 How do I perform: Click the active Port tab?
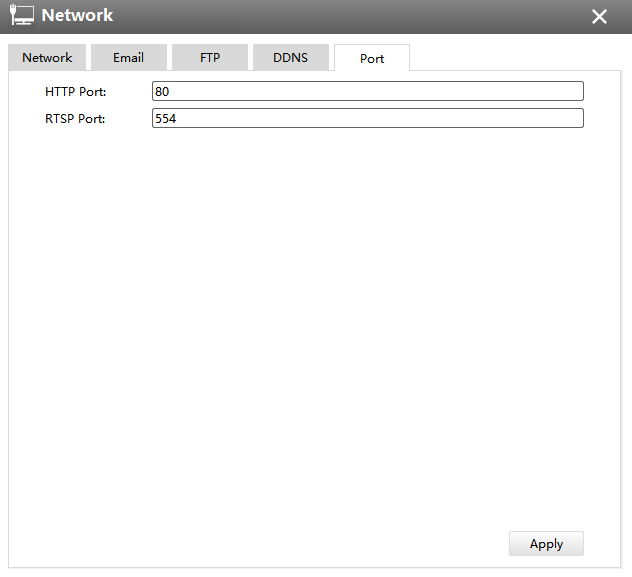(x=372, y=58)
